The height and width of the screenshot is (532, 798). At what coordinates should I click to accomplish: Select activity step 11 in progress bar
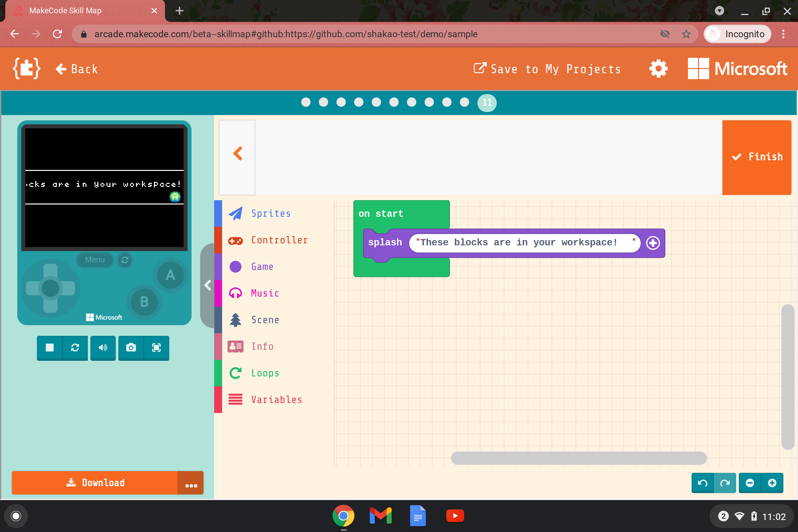[486, 103]
